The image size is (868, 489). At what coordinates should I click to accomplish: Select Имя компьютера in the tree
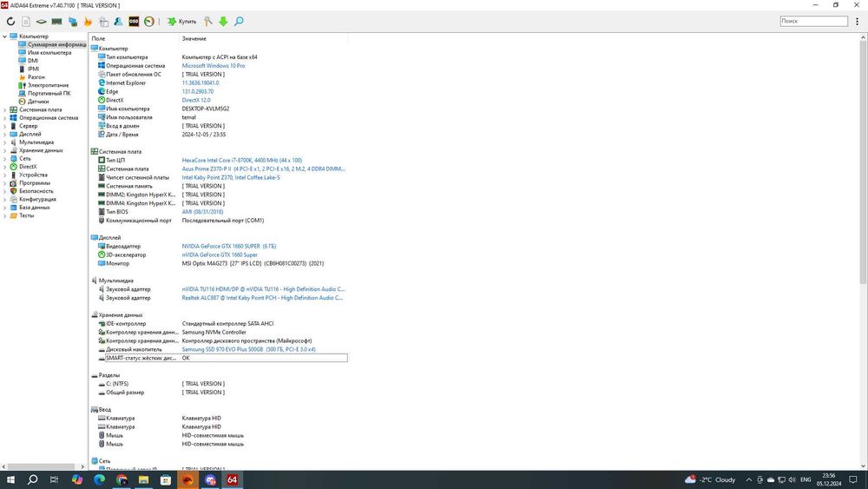49,53
